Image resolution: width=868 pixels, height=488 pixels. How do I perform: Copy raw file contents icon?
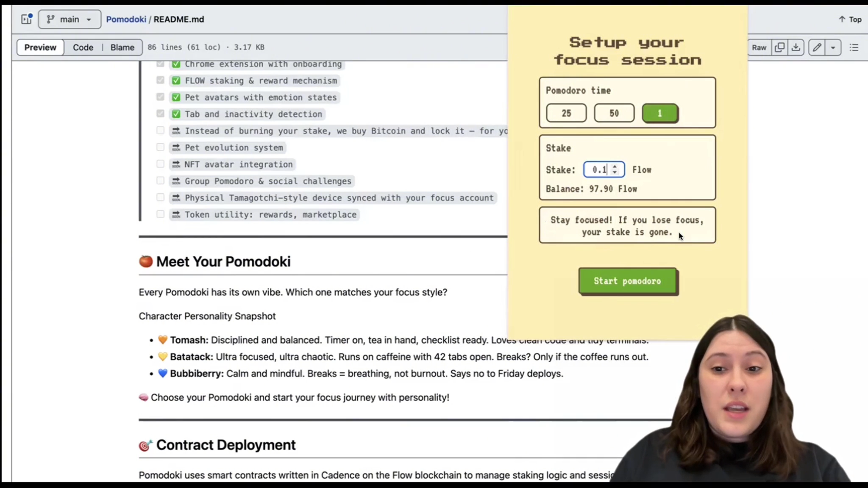click(x=779, y=47)
